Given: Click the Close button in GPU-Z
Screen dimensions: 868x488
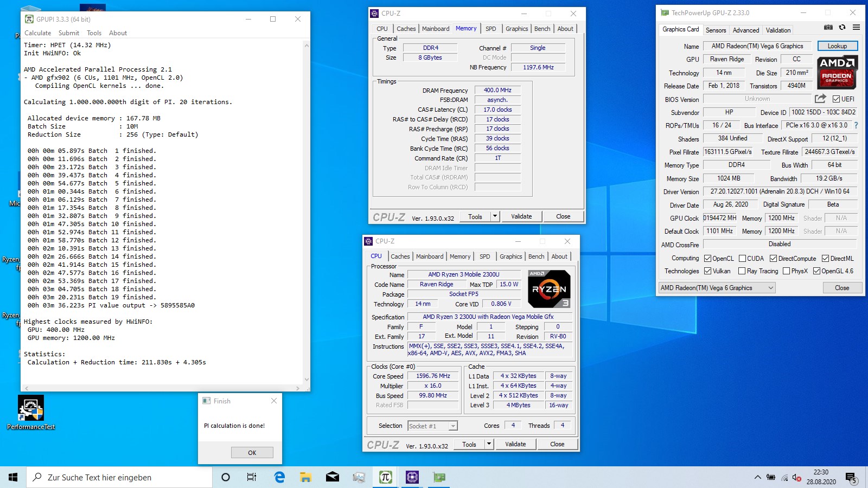Looking at the screenshot, I should pos(842,288).
